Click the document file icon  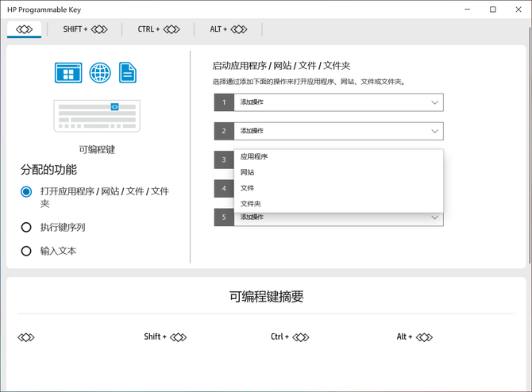click(x=128, y=72)
